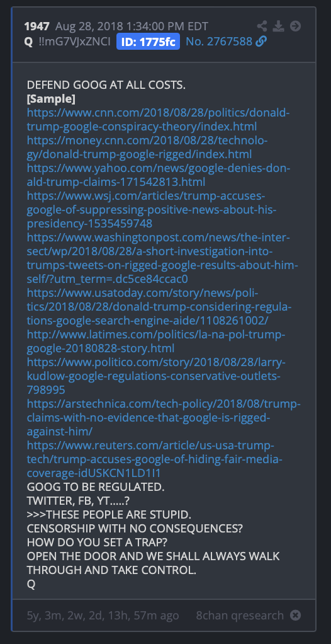Click the ID: 1775fc badge

pyautogui.click(x=148, y=42)
